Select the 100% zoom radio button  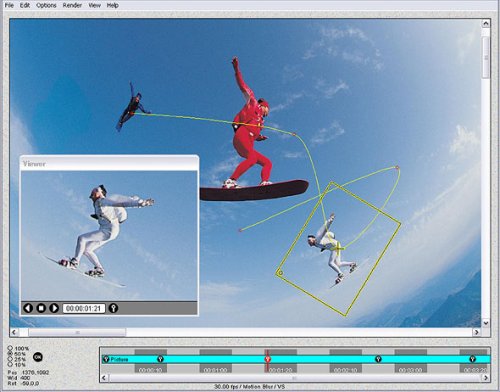tap(10, 348)
